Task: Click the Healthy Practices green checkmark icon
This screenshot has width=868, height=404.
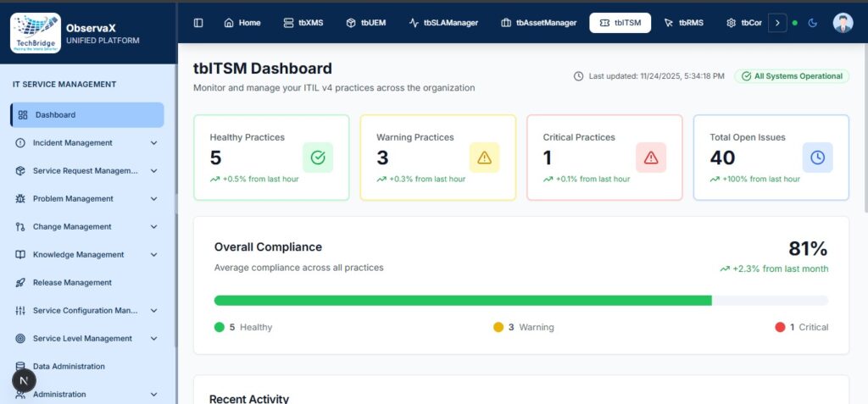Action: 317,158
